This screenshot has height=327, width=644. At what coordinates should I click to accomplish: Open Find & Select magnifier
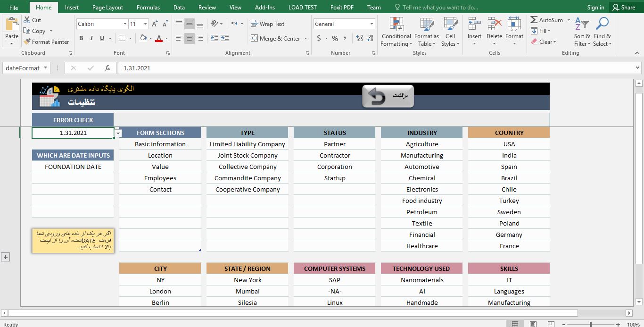pyautogui.click(x=602, y=32)
